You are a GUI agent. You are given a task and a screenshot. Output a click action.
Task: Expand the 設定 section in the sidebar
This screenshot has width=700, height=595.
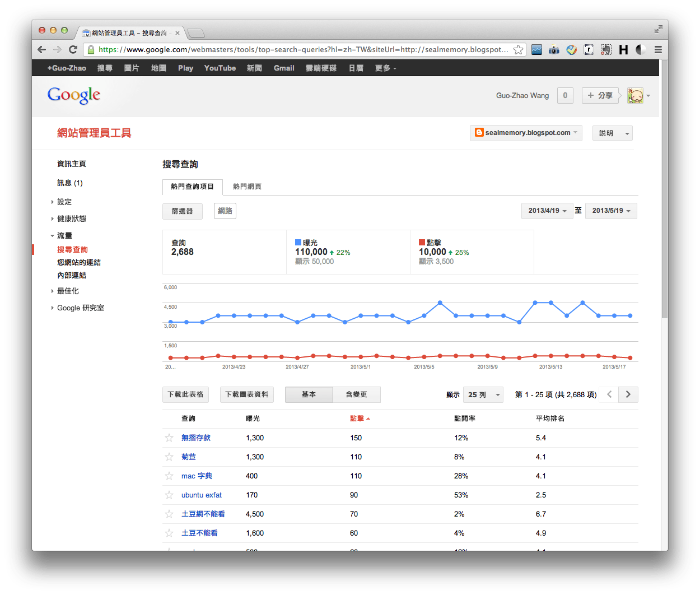tap(64, 202)
